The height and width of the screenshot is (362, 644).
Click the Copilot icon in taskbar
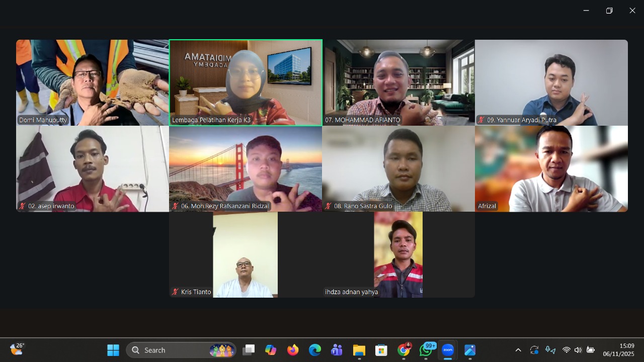271,350
